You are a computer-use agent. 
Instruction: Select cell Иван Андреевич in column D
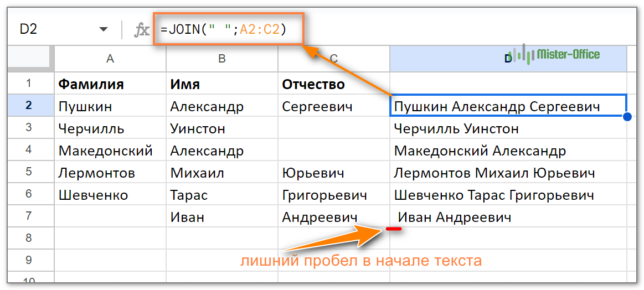tap(508, 216)
